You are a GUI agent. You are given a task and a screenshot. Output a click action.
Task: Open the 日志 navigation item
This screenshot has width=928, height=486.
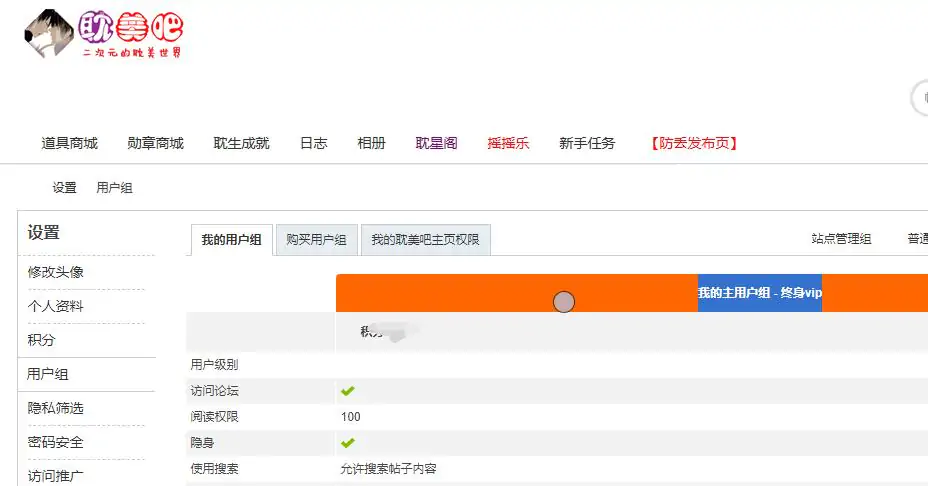click(314, 143)
